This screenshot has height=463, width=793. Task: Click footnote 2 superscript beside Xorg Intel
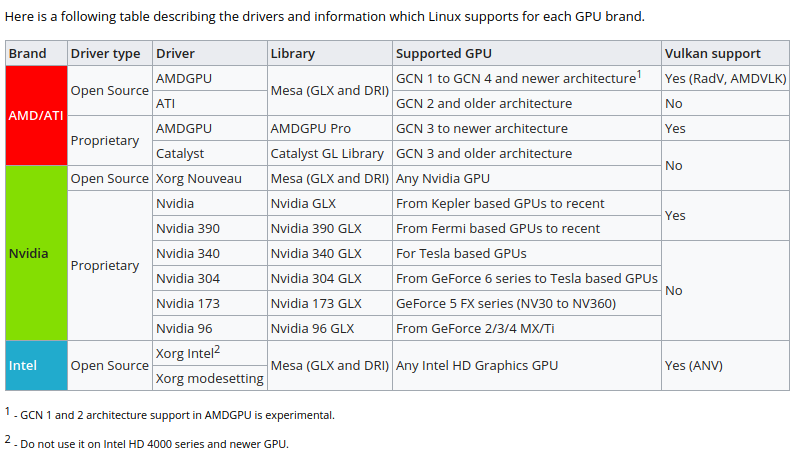(x=216, y=350)
